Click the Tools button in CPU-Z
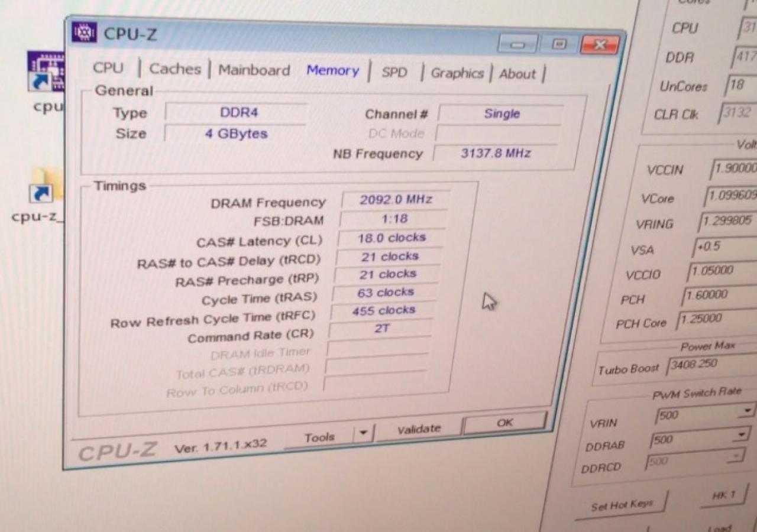Viewport: 757px width, 532px height. tap(319, 437)
